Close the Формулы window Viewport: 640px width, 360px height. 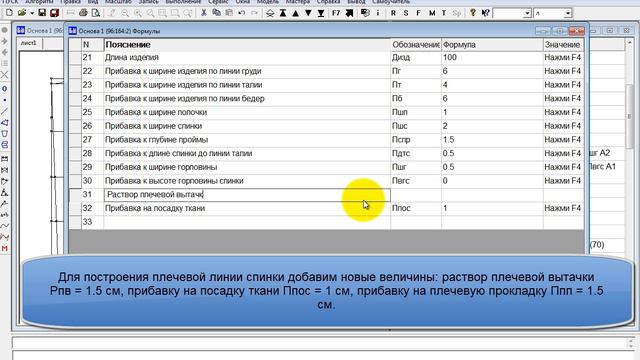click(577, 31)
